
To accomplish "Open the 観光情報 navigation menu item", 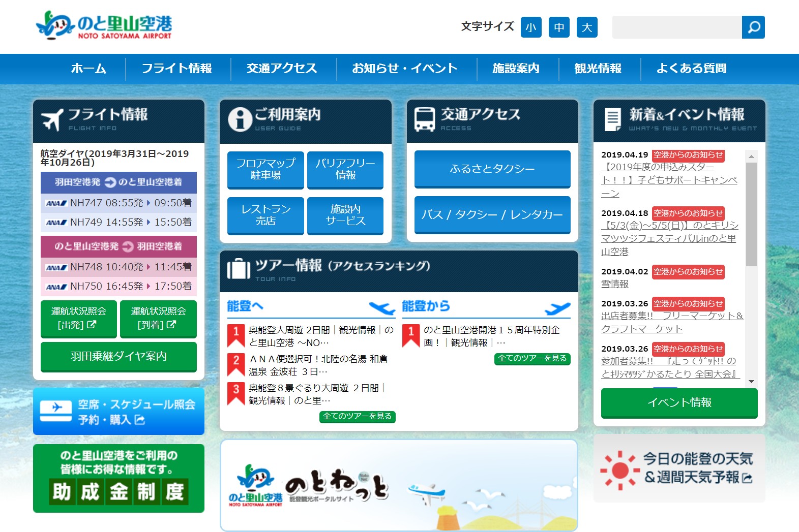I will coord(598,69).
